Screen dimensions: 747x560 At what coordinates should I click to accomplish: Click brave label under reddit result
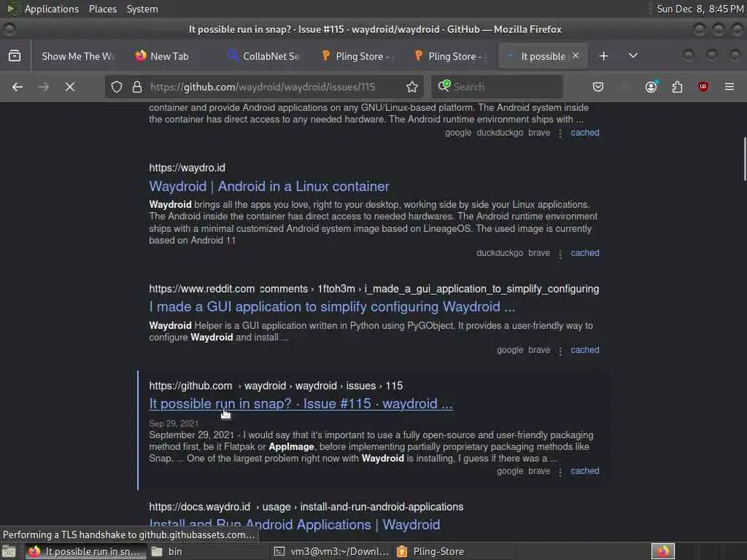coord(539,349)
